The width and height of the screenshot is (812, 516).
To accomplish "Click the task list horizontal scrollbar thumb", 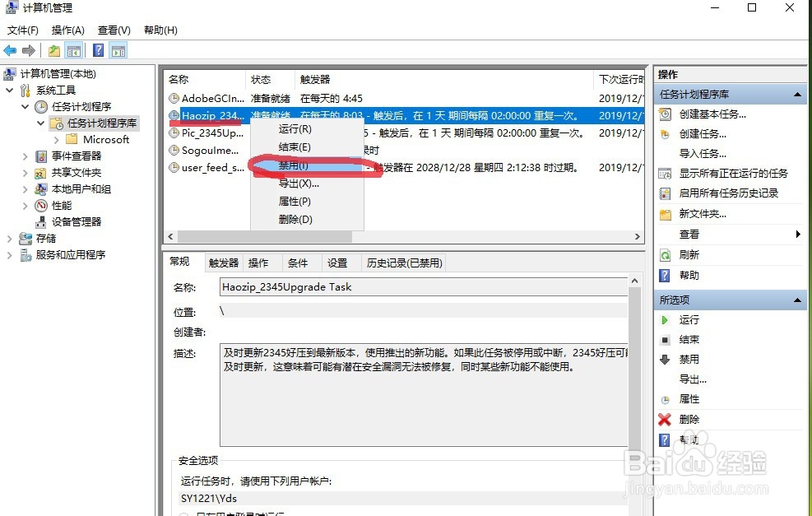I will (x=265, y=237).
